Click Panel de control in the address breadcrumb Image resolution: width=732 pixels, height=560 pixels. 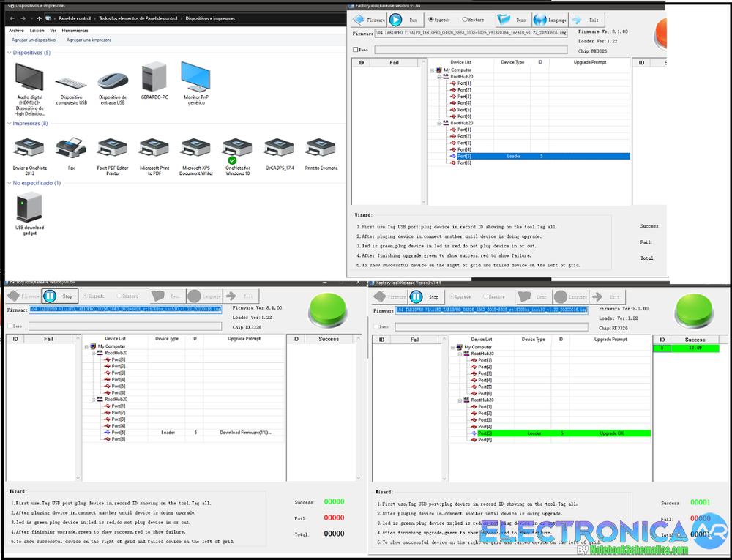[75, 18]
